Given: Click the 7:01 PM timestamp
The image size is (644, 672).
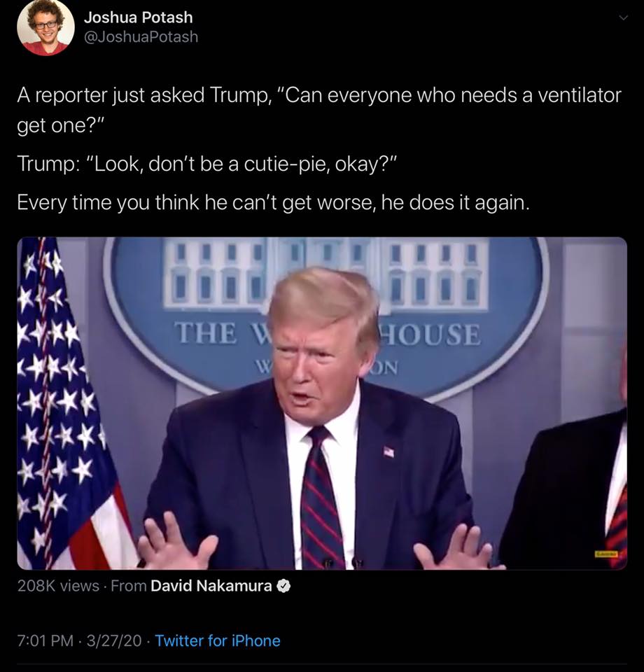Looking at the screenshot, I should [x=45, y=640].
